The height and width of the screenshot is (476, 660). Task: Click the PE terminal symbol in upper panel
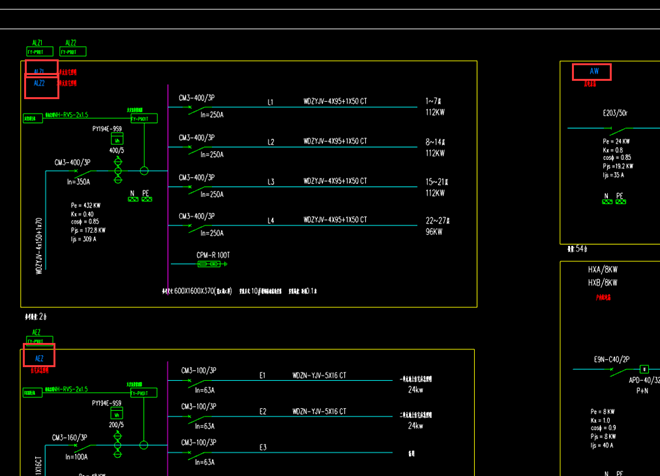click(146, 199)
